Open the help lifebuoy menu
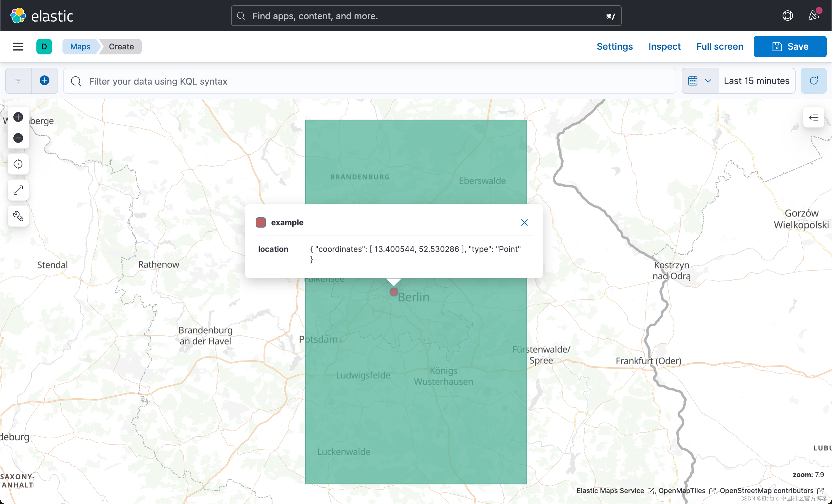 [x=787, y=15]
